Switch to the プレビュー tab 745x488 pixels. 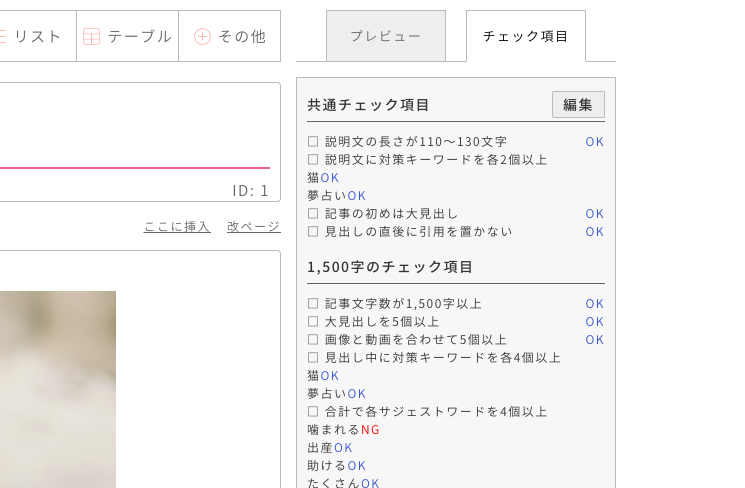click(x=385, y=36)
